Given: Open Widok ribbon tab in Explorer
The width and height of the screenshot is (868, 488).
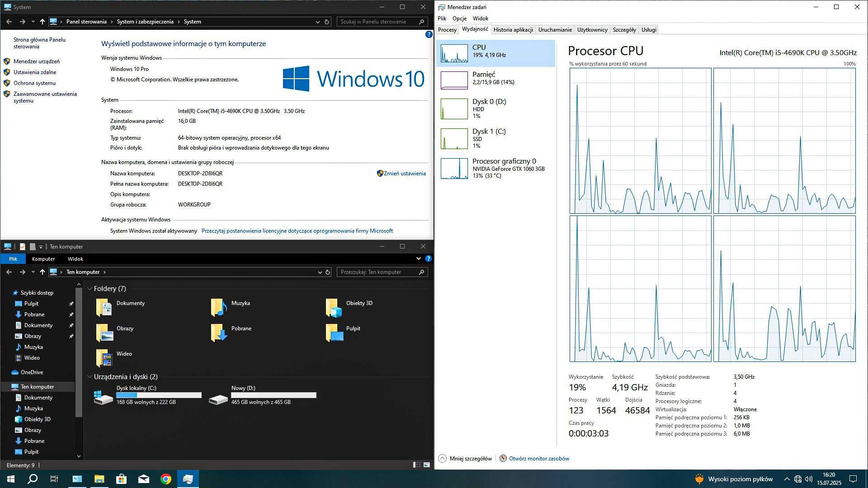Looking at the screenshot, I should tap(75, 259).
